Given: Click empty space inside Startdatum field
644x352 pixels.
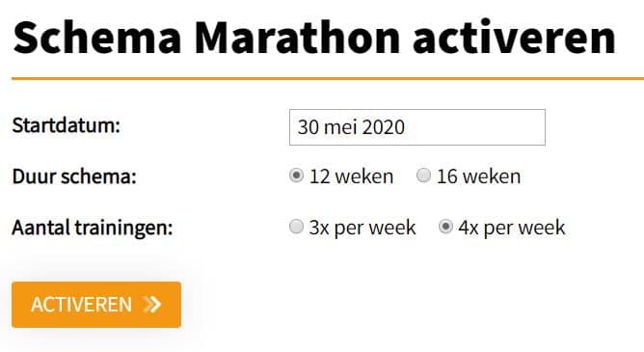Looking at the screenshot, I should 476,127.
